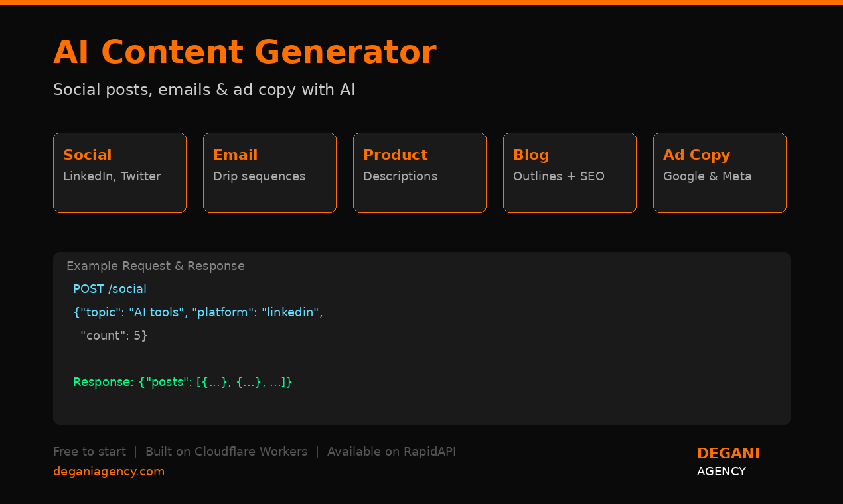This screenshot has width=843, height=504.
Task: Select the POST /social endpoint text
Action: [110, 289]
